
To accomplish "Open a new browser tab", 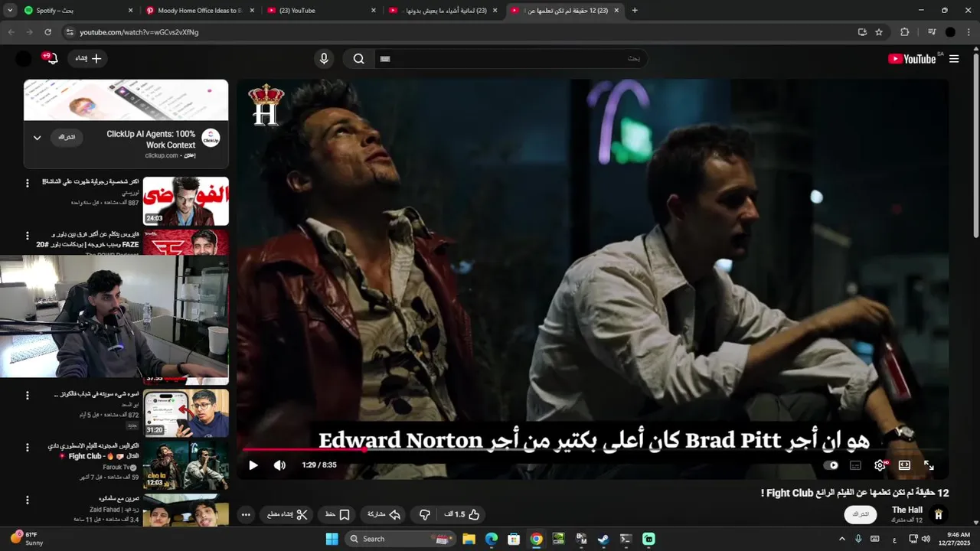I will [x=635, y=11].
